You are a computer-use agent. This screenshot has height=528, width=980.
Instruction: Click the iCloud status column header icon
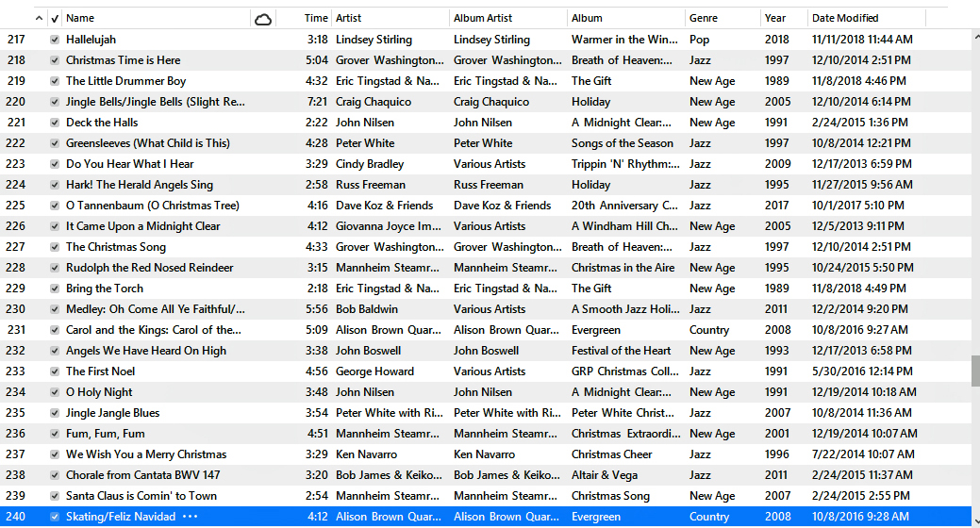[263, 19]
